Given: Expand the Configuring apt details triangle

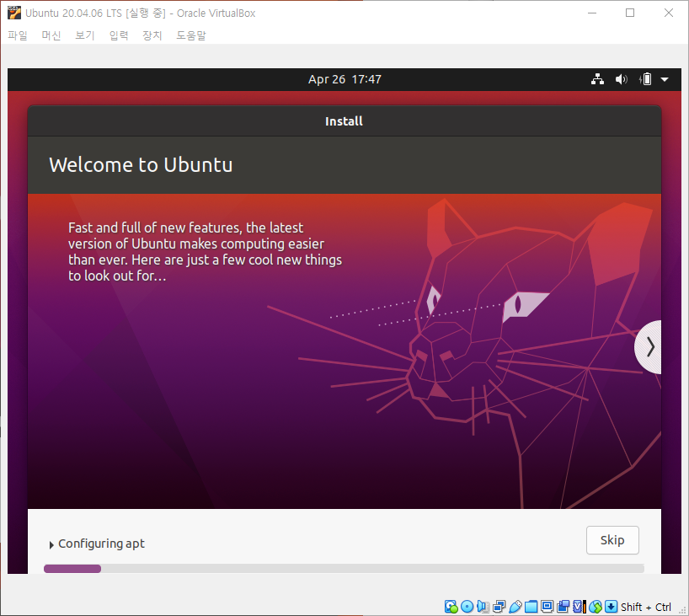Looking at the screenshot, I should 51,544.
